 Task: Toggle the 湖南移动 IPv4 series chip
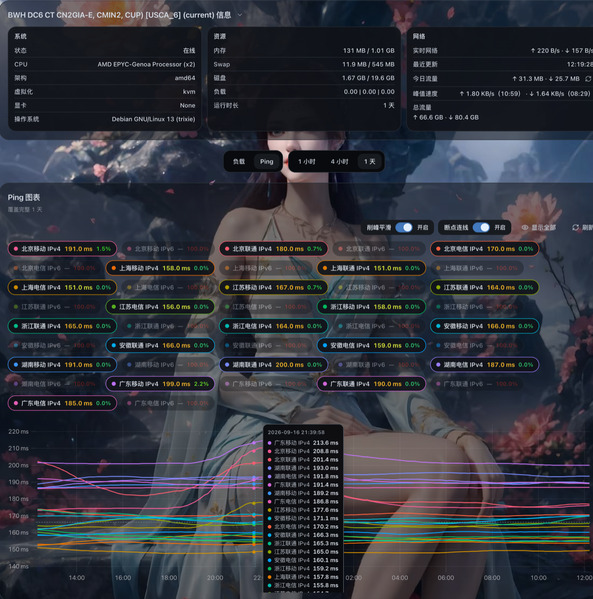pyautogui.click(x=62, y=364)
